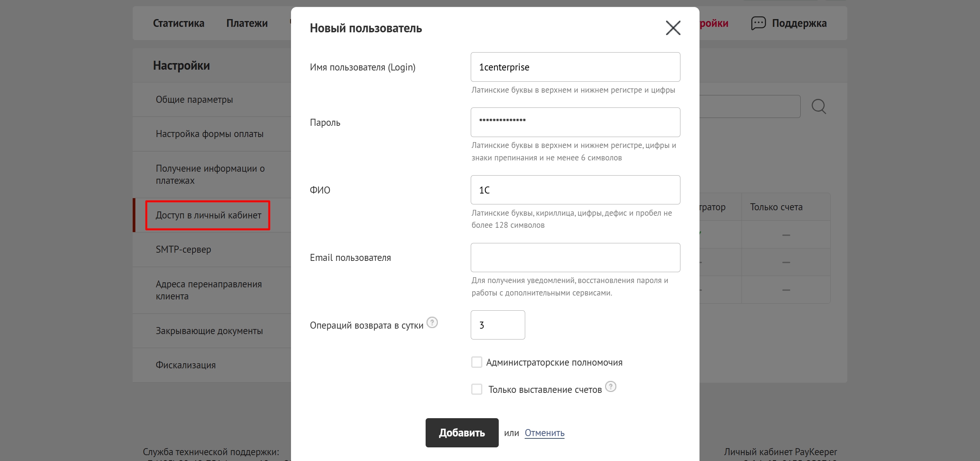Screen dimensions: 980x461
Task: Open Общие параметры settings section
Action: 195,100
